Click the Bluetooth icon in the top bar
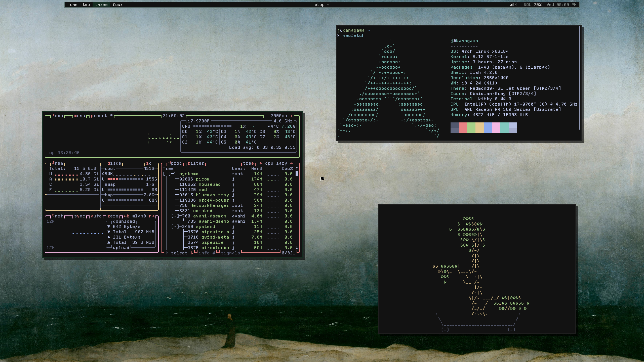 (516, 5)
